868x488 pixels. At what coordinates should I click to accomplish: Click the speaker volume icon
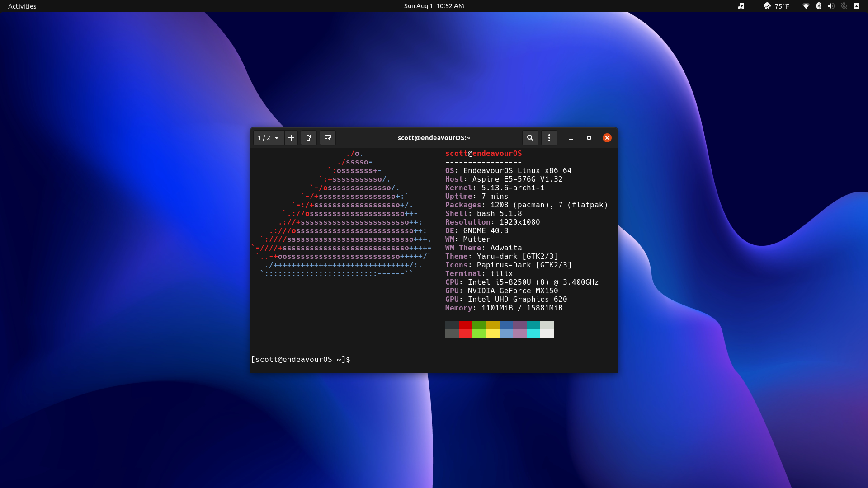pos(831,6)
